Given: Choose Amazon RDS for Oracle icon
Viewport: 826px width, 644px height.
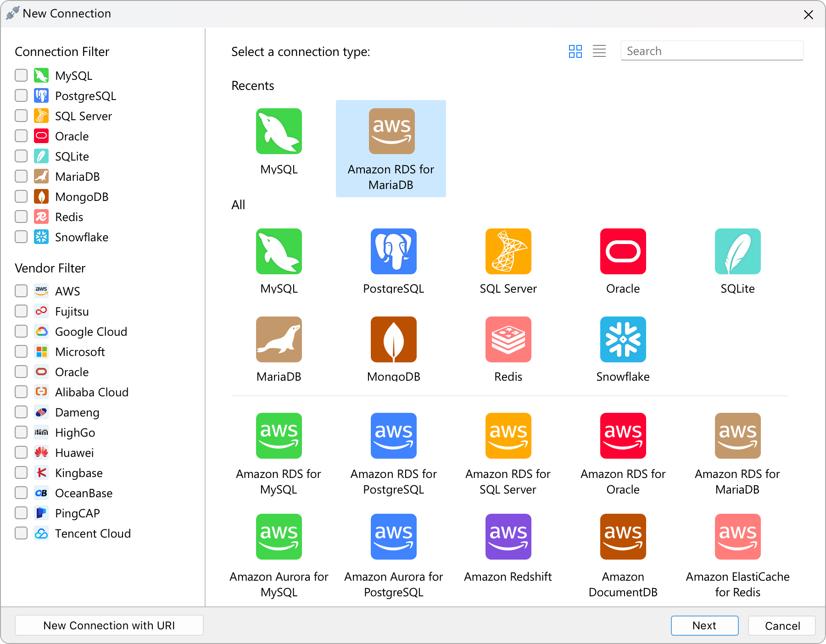Looking at the screenshot, I should point(623,436).
